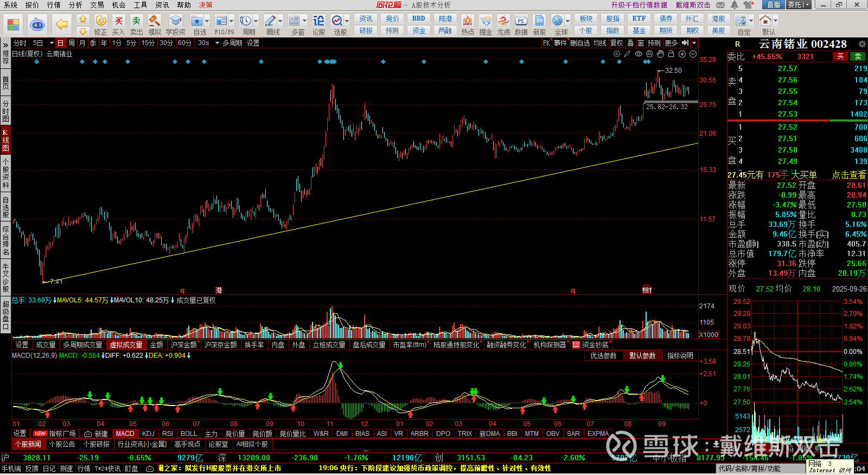This screenshot has height=475, width=868.
Task: Click the red 买 button beside 委比
Action: pyautogui.click(x=840, y=56)
